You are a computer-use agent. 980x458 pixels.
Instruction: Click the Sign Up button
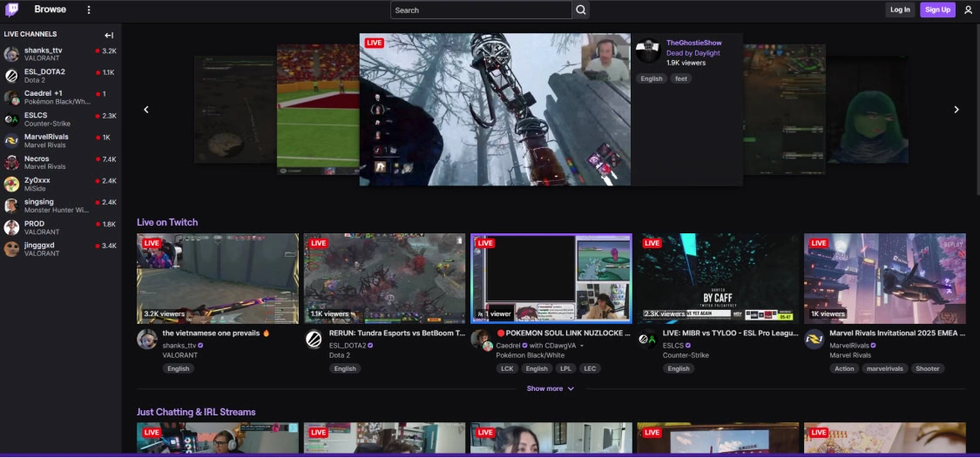pos(937,10)
